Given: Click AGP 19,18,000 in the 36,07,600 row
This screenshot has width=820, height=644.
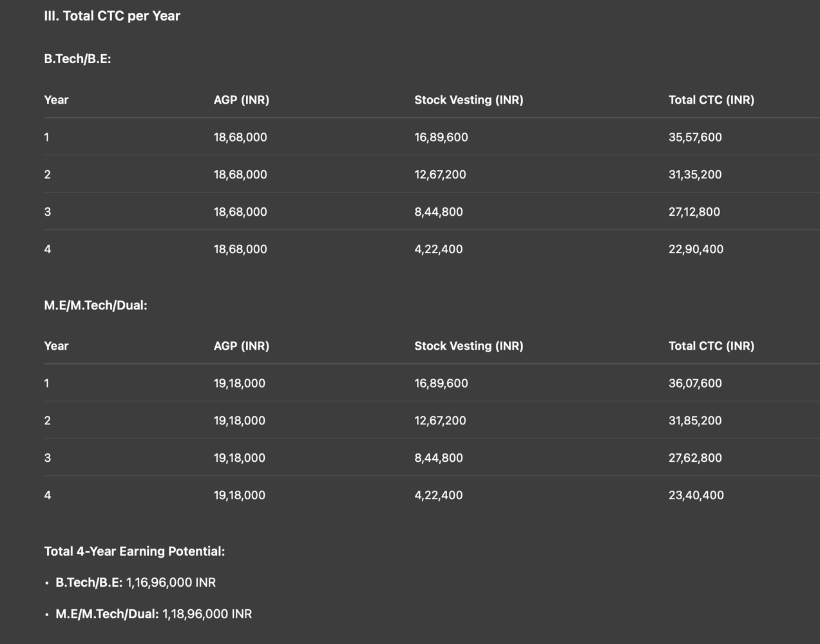Looking at the screenshot, I should coord(240,383).
